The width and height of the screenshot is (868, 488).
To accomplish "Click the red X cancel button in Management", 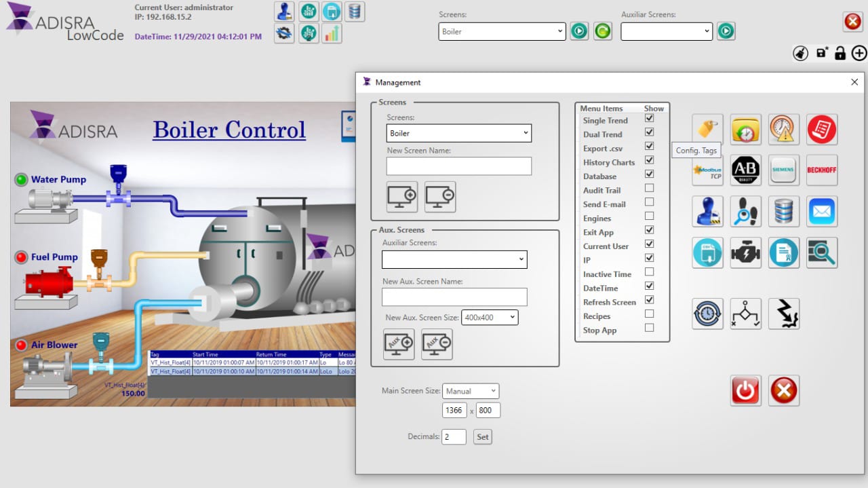I will [784, 390].
